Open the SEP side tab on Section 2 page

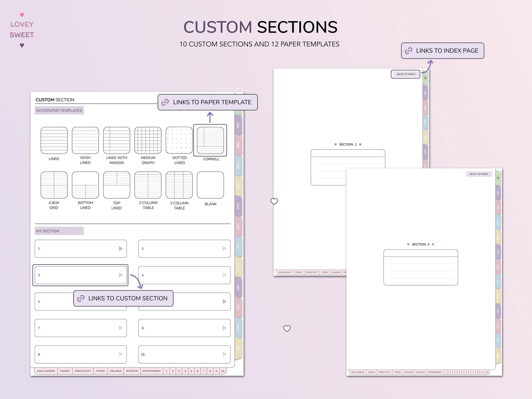(x=498, y=311)
